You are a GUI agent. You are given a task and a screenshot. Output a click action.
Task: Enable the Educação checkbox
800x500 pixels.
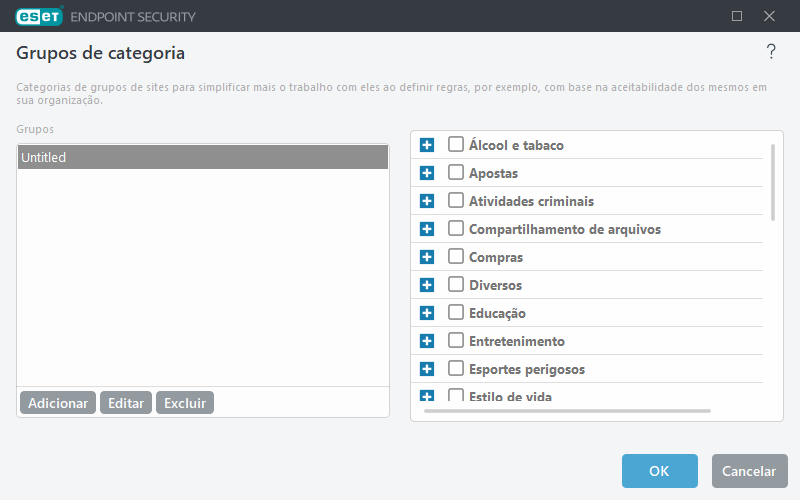pos(456,312)
